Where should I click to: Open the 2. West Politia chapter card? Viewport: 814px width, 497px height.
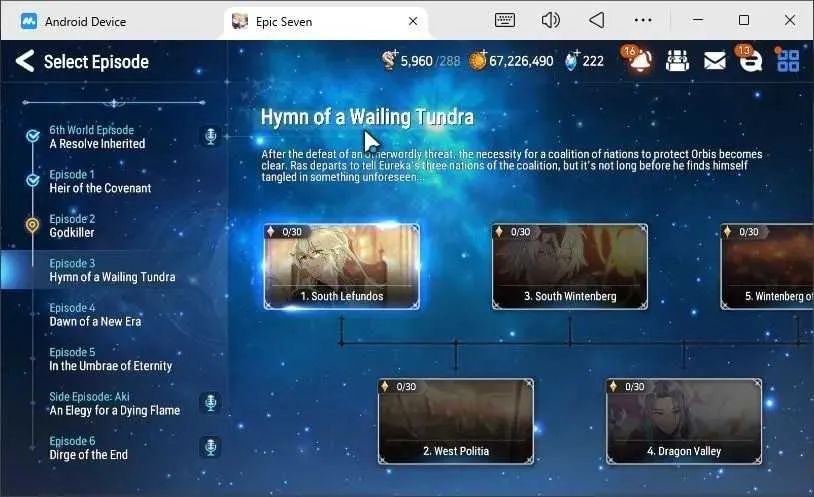[x=456, y=421]
